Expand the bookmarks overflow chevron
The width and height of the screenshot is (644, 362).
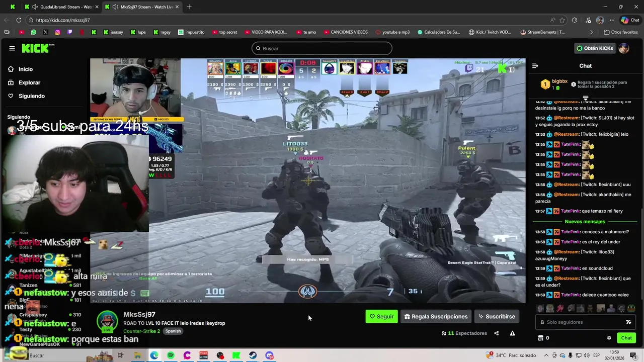click(x=592, y=32)
